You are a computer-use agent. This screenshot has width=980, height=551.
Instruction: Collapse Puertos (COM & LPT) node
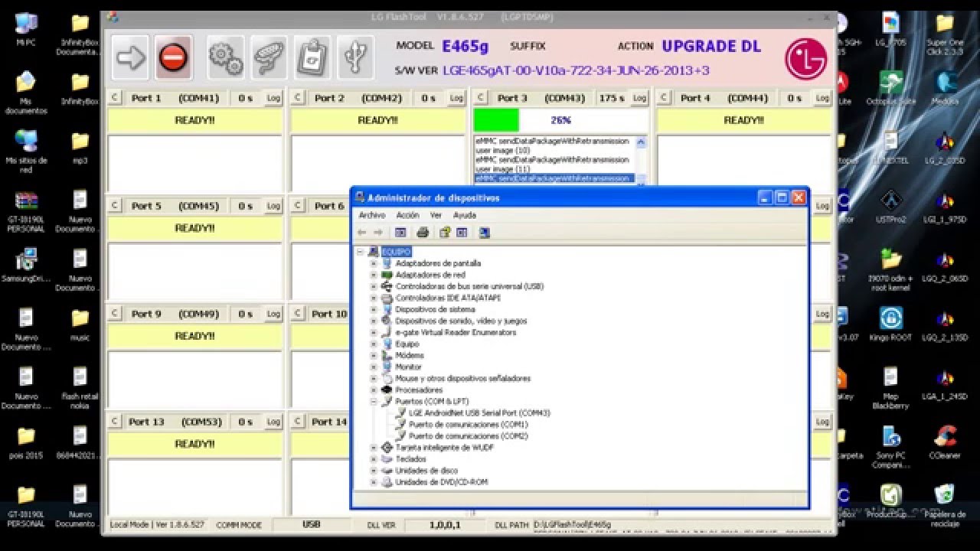(374, 401)
